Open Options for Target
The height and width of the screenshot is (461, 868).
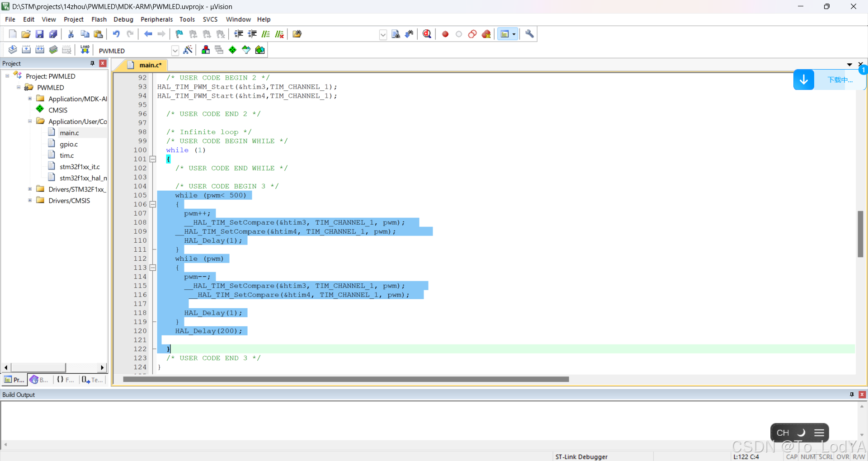tap(188, 50)
